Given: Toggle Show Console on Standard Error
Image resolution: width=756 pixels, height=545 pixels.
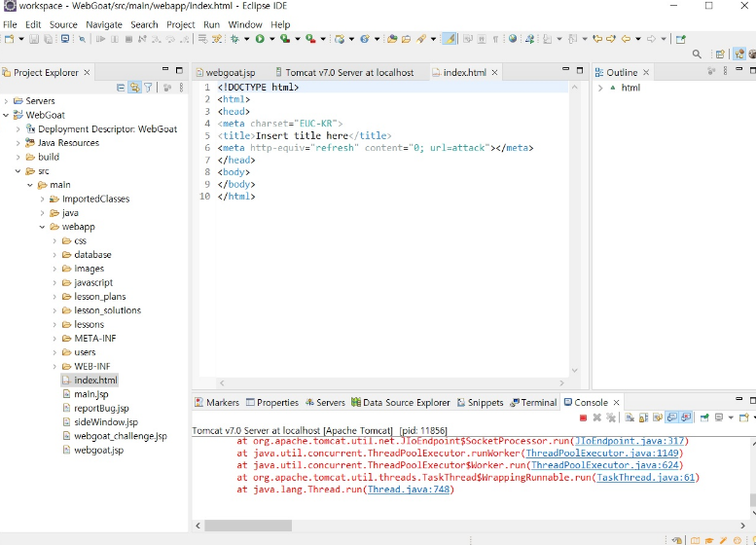Looking at the screenshot, I should (x=686, y=418).
